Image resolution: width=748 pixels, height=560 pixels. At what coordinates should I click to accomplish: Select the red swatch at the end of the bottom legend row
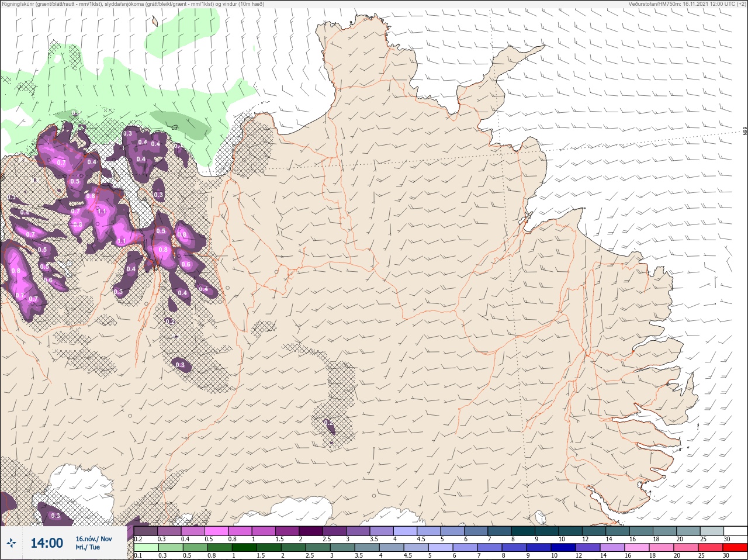[735, 548]
